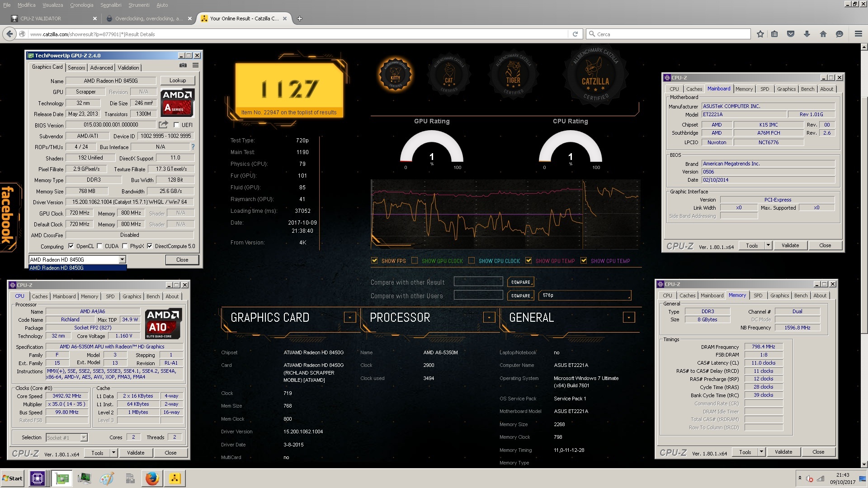Open the Firefox Hello chat icon

(x=840, y=34)
